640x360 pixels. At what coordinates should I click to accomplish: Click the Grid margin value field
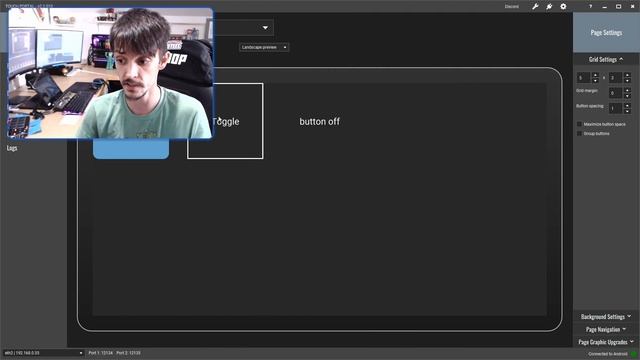coord(615,93)
